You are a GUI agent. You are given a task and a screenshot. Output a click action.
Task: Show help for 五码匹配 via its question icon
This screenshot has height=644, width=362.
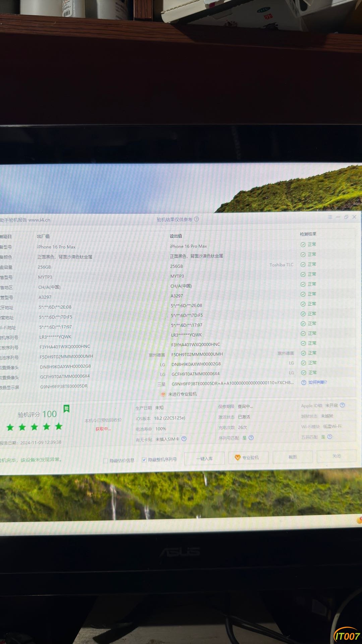point(329,437)
